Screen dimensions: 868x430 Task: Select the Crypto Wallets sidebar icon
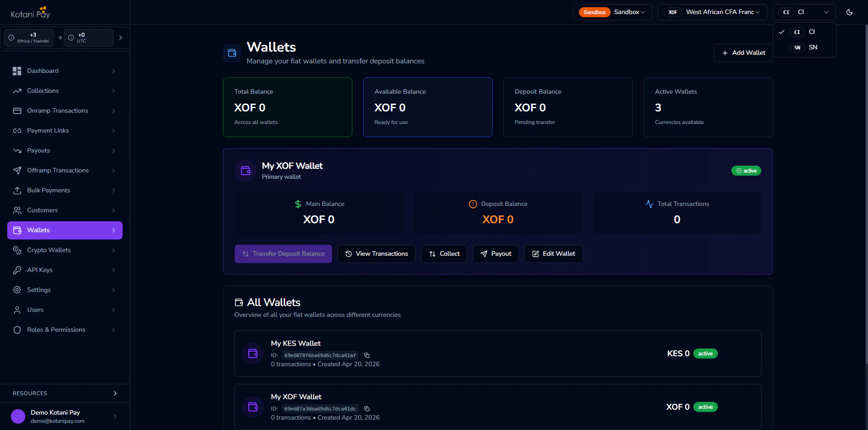coord(17,250)
